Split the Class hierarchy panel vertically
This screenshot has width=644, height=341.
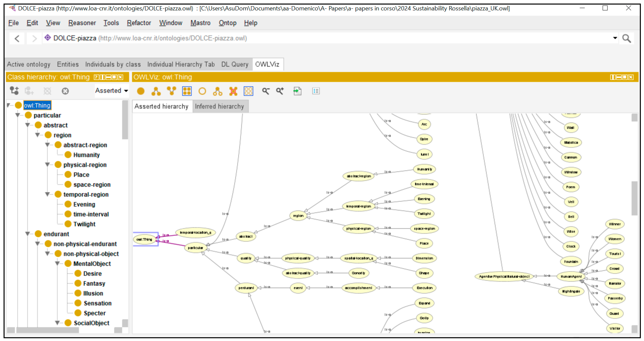(102, 77)
